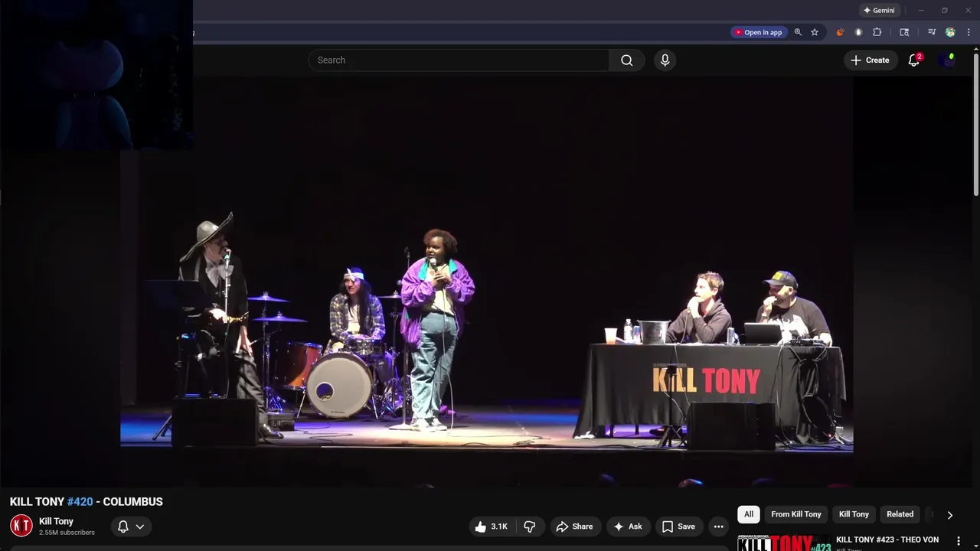Open KILL TONY #423 - THEO VON title
This screenshot has height=551, width=980.
click(887, 540)
